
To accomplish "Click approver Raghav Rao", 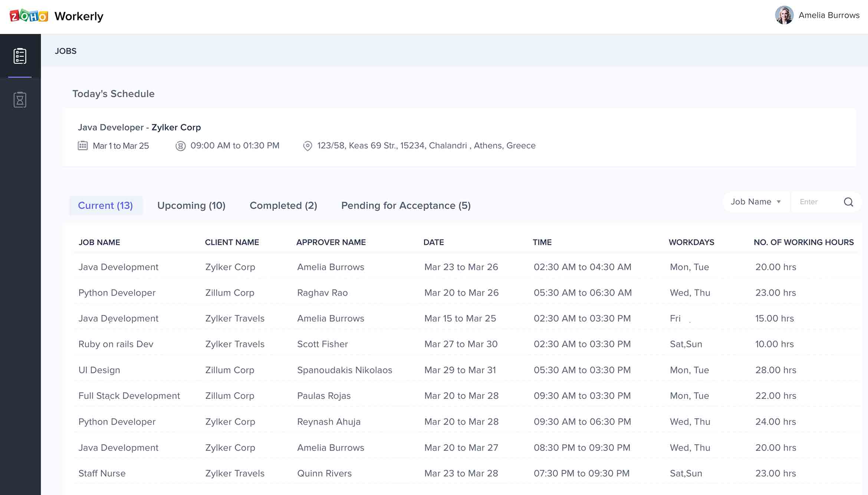I will click(x=322, y=293).
